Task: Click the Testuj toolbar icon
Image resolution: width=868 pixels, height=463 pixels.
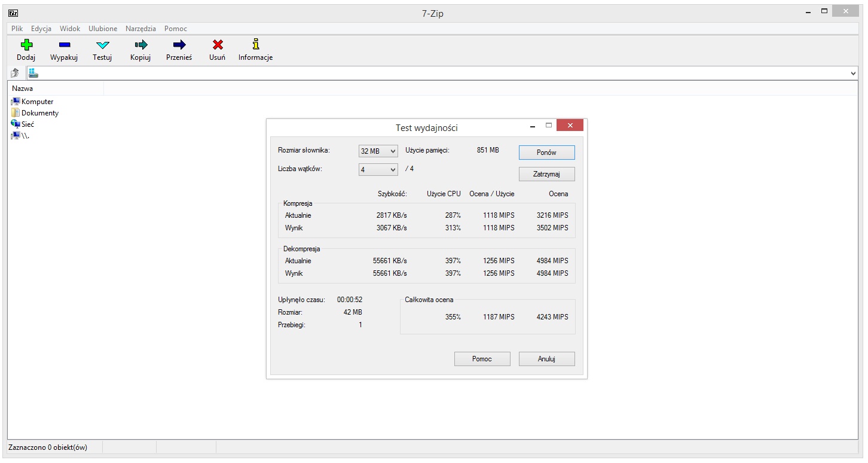Action: [102, 45]
